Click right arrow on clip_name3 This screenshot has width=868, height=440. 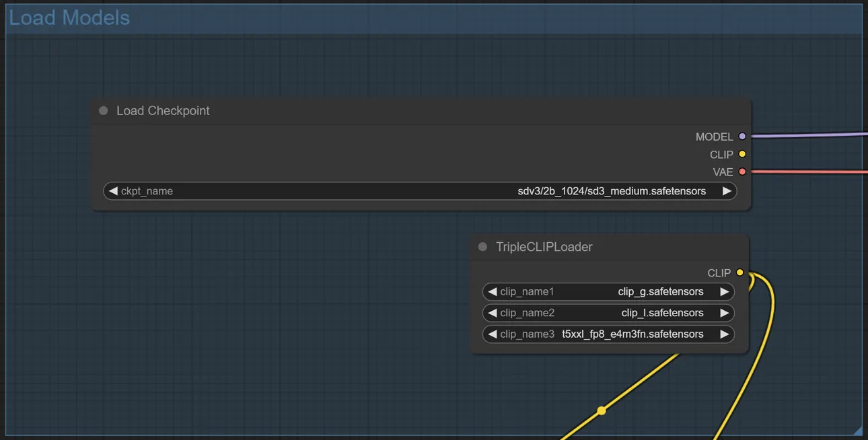click(x=724, y=334)
